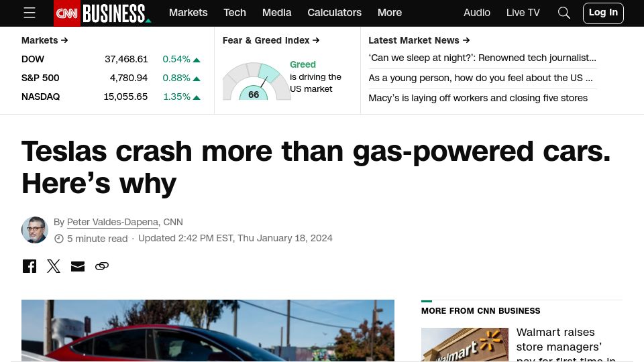Open Walmart raises store managers' pay story
644x362 pixels.
tap(566, 346)
